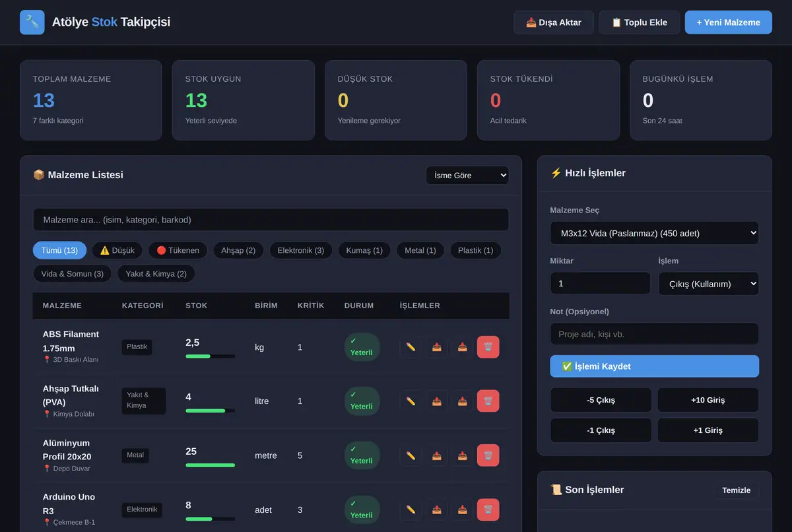Click the Kumaş (1) category chip

(364, 251)
